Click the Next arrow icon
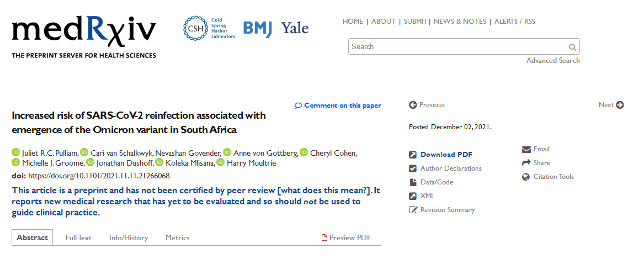Screen dimensions: 644x259 pos(620,105)
